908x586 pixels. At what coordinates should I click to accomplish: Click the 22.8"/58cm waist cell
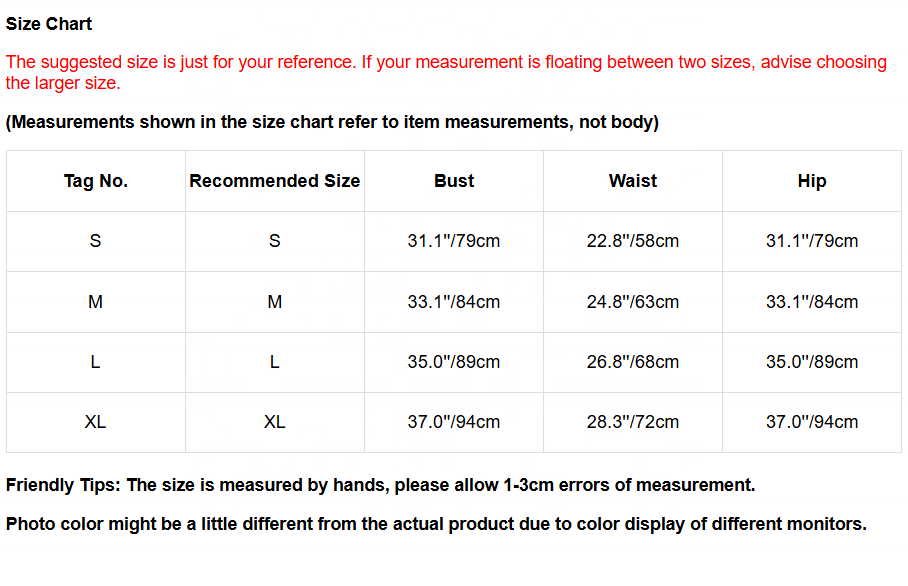coord(633,241)
